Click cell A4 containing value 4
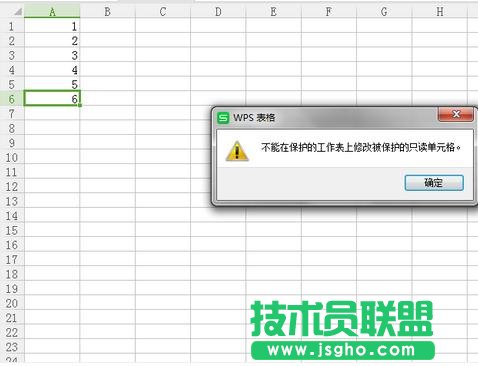 (52, 70)
